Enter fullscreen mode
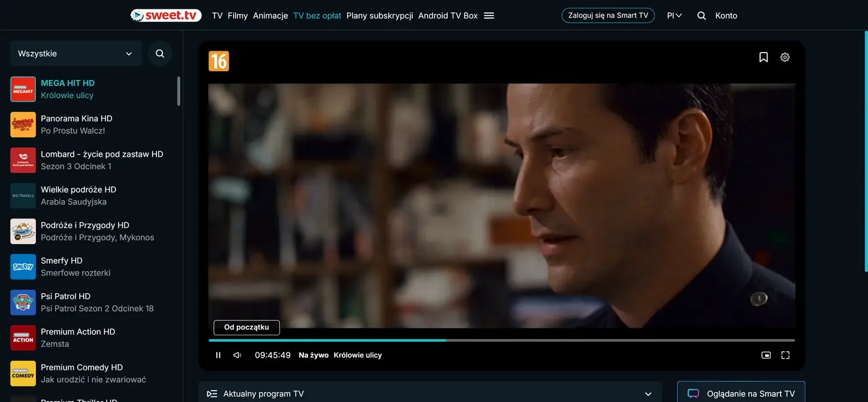868x402 pixels. tap(786, 355)
